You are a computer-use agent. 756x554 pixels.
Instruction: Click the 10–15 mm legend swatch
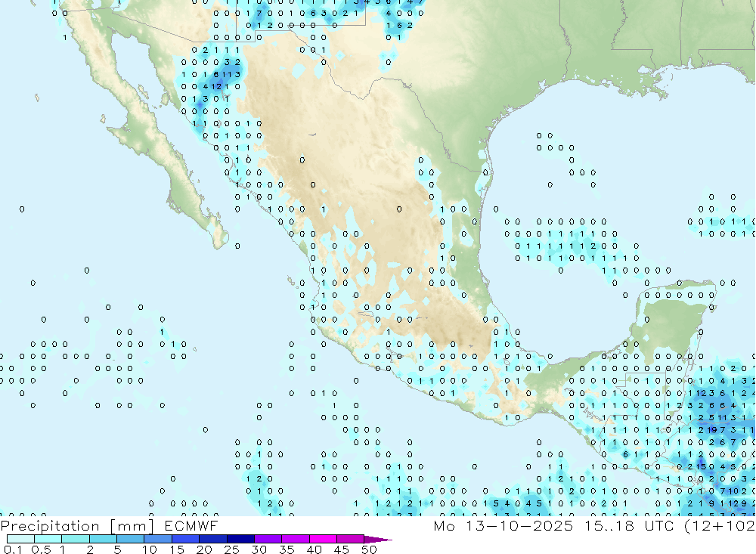pos(158,539)
